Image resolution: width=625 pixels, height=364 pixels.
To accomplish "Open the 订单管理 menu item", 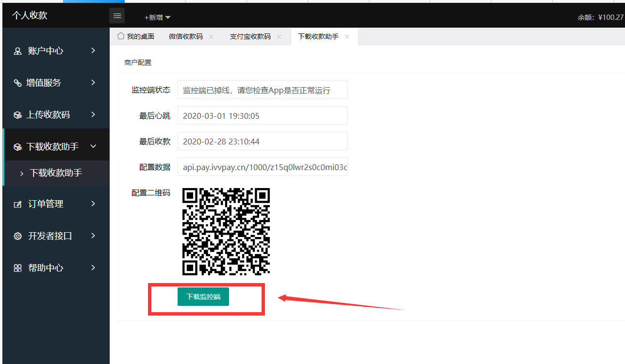I will (56, 204).
